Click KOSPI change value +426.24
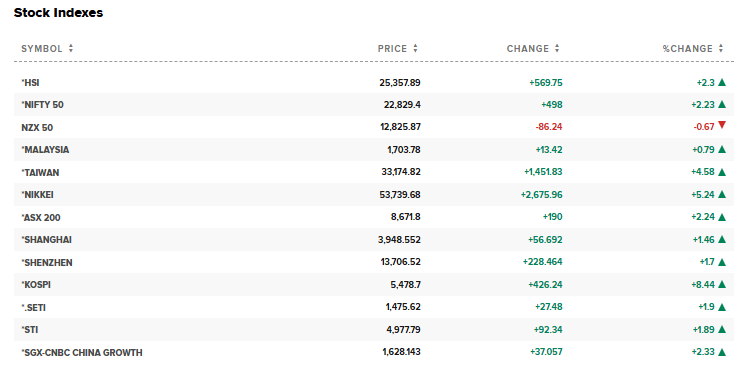The height and width of the screenshot is (383, 742). click(x=546, y=285)
